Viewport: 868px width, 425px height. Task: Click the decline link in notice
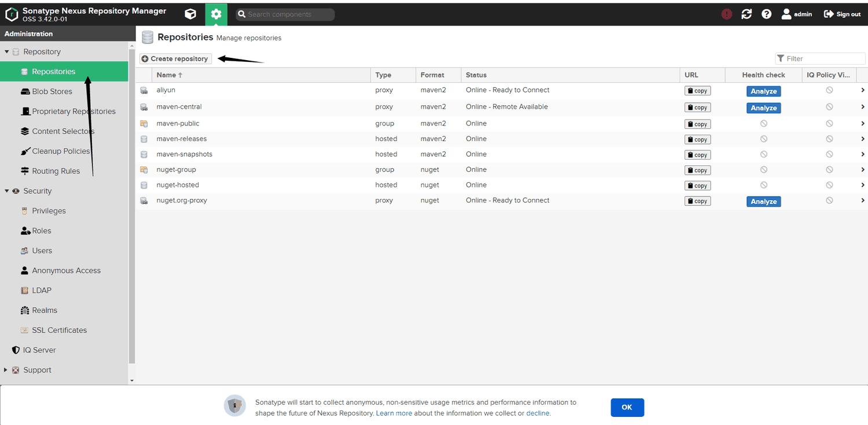pyautogui.click(x=538, y=413)
